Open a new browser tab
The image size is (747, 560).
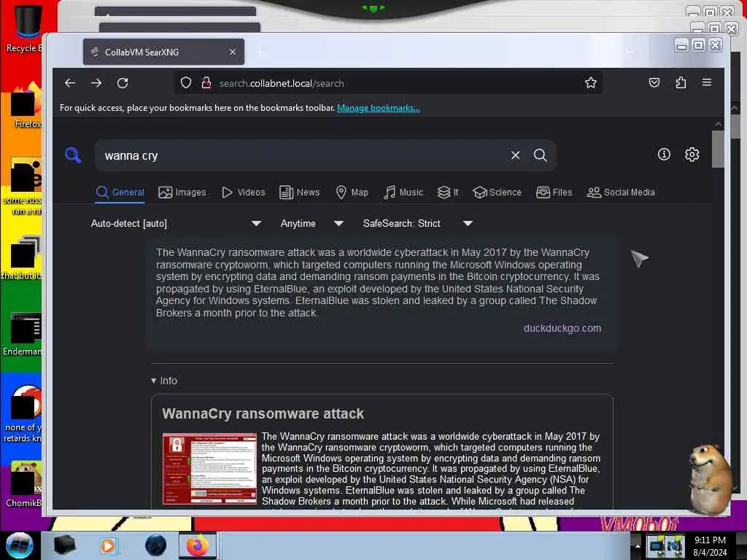coord(260,52)
